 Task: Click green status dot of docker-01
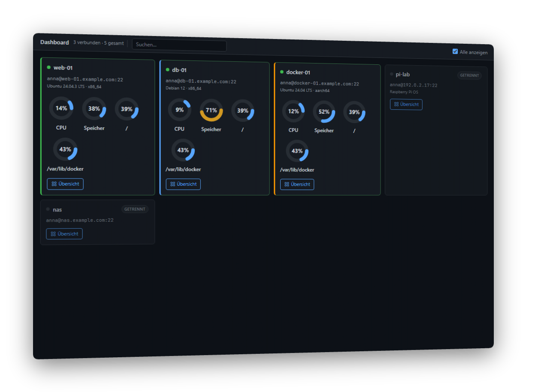tap(282, 72)
